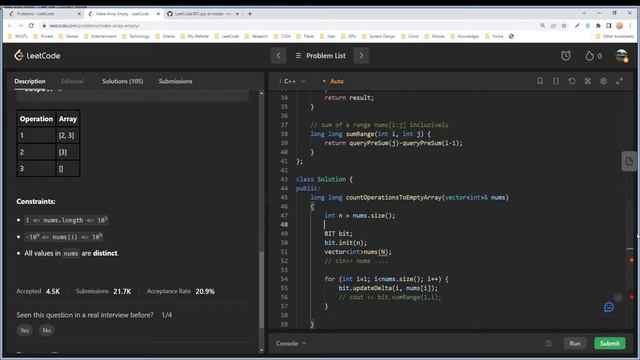Image resolution: width=640 pixels, height=360 pixels.
Task: Enter full screen editor mode
Action: click(x=620, y=81)
